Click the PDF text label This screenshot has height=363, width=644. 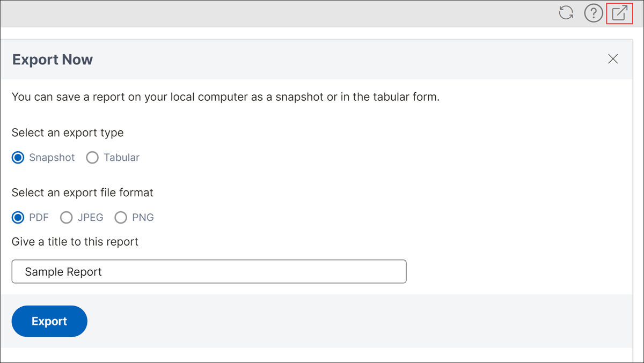tap(39, 217)
